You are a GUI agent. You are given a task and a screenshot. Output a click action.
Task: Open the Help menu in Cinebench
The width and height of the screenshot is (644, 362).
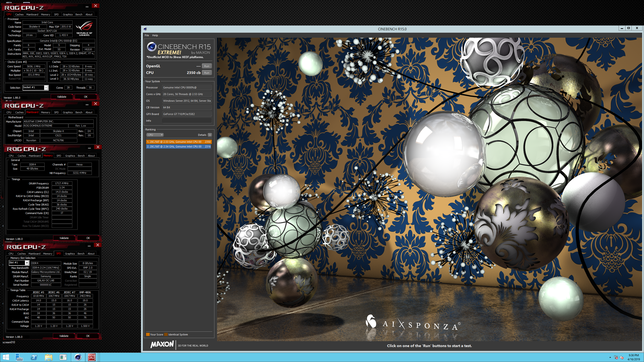click(x=155, y=36)
